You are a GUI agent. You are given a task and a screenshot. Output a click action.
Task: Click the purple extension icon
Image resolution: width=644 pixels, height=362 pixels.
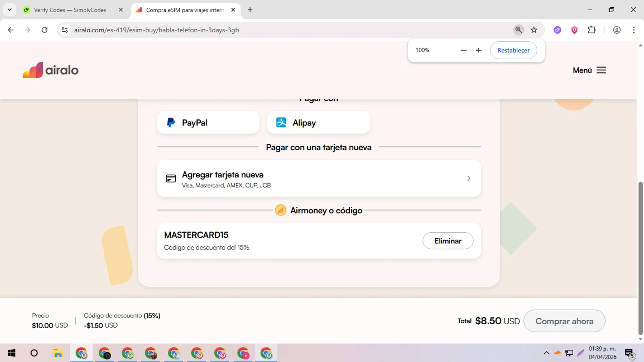tap(557, 30)
